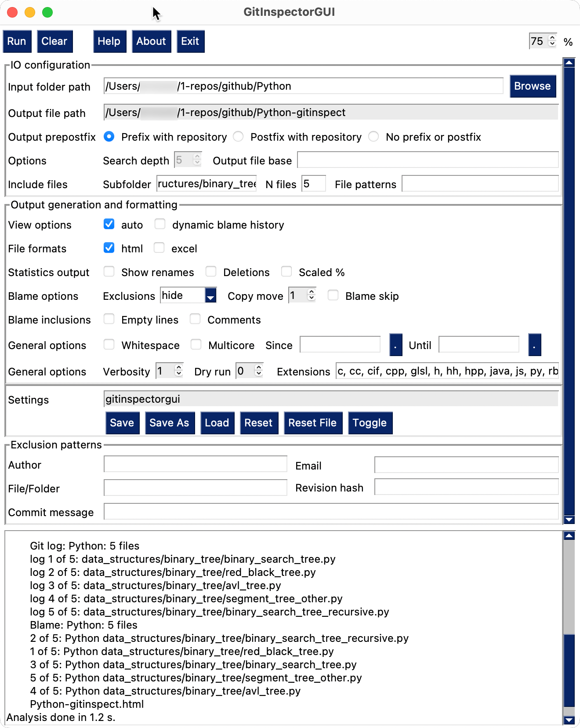Click the Python-gitinspect.html output line
Viewport: 580px width, 728px height.
(87, 704)
